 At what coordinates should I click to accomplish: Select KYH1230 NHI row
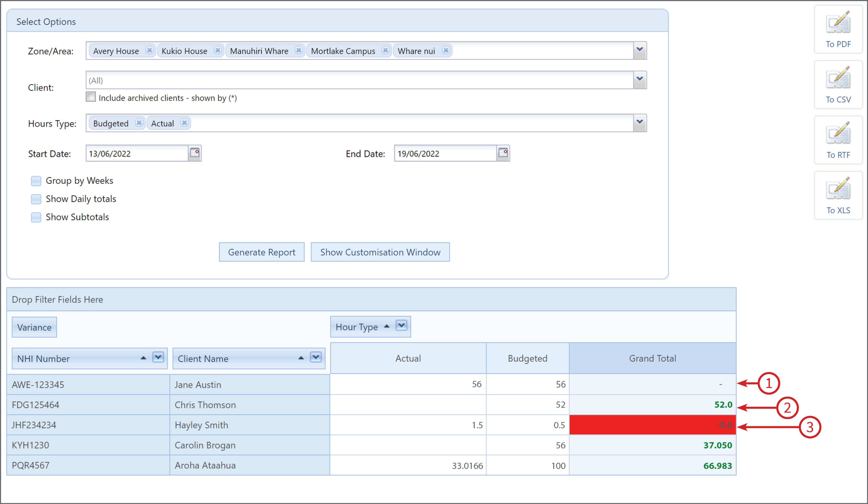(88, 445)
